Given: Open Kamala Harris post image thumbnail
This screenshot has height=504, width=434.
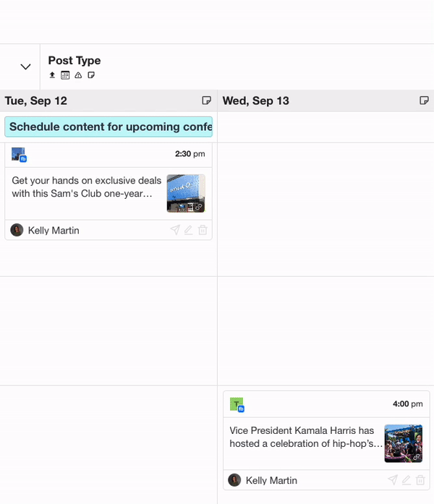Looking at the screenshot, I should (404, 443).
